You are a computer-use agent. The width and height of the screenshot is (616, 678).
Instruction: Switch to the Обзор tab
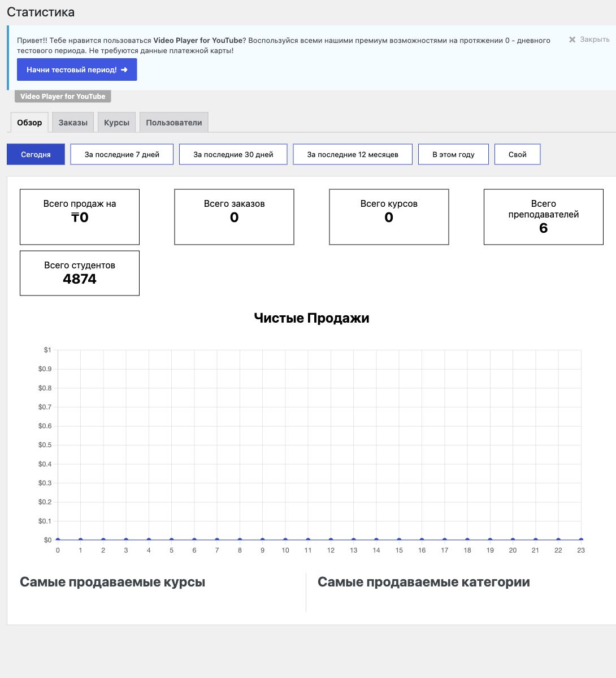29,123
